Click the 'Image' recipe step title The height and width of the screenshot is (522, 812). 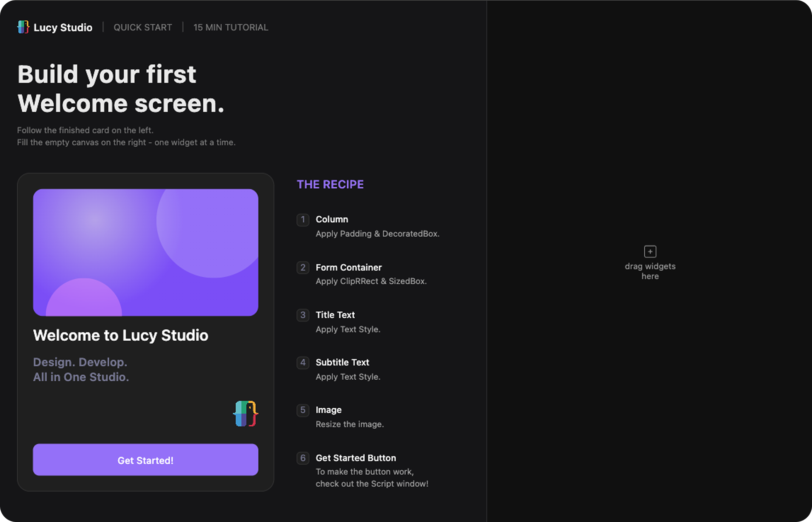[x=328, y=410]
